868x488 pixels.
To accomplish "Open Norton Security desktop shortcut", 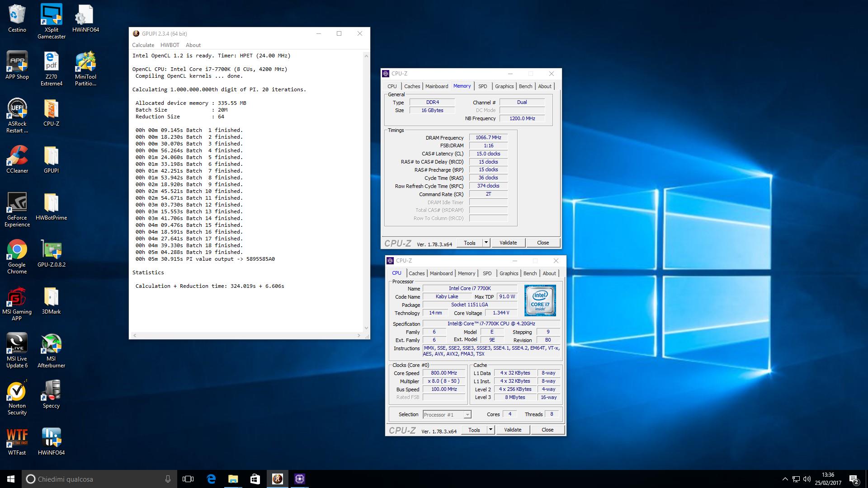I will click(17, 398).
